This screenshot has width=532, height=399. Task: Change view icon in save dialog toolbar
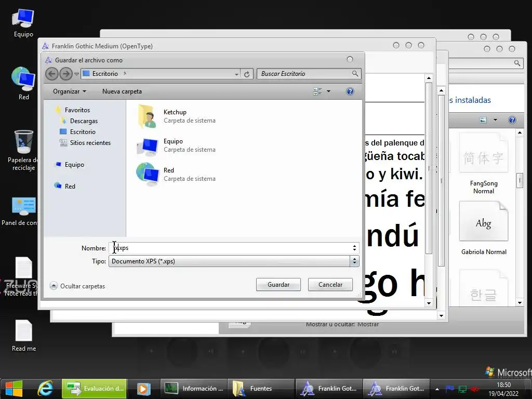317,91
